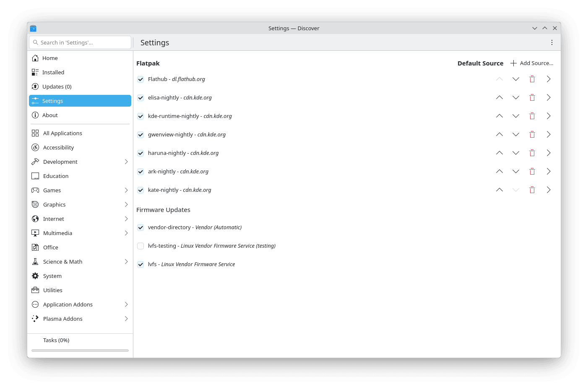The width and height of the screenshot is (588, 390).
Task: Expand Plasma Addons subcategories
Action: coord(126,319)
